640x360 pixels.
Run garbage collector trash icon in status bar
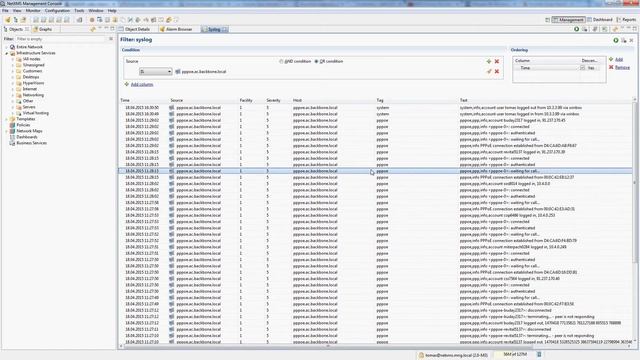(539, 355)
